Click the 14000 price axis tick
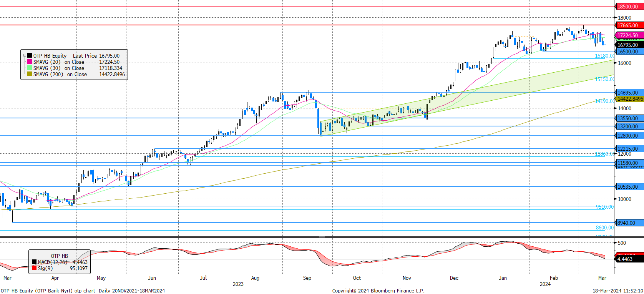Screen dimensions: 644x294 tap(624, 108)
